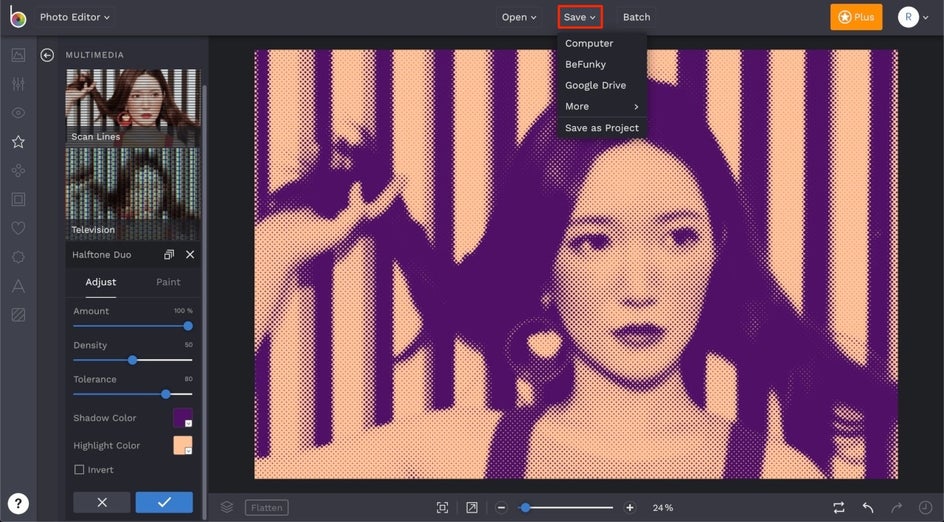This screenshot has height=522, width=944.
Task: Click the Image Manager sidebar icon
Action: pos(18,55)
